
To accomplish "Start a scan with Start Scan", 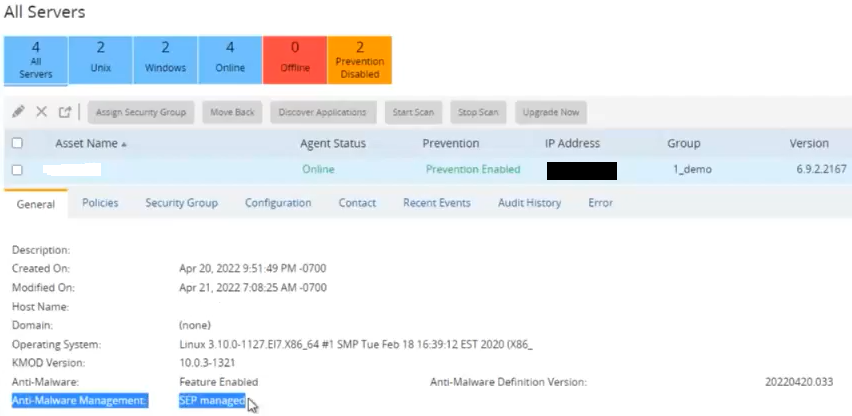I will pos(413,112).
